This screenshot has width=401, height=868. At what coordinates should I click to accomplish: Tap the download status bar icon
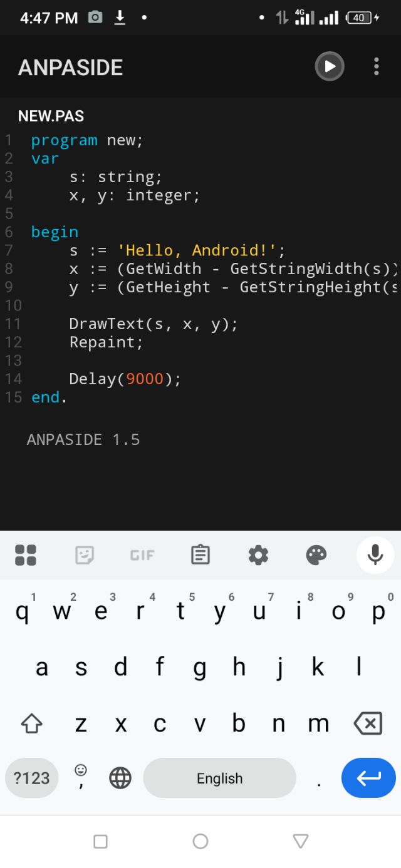[x=120, y=18]
